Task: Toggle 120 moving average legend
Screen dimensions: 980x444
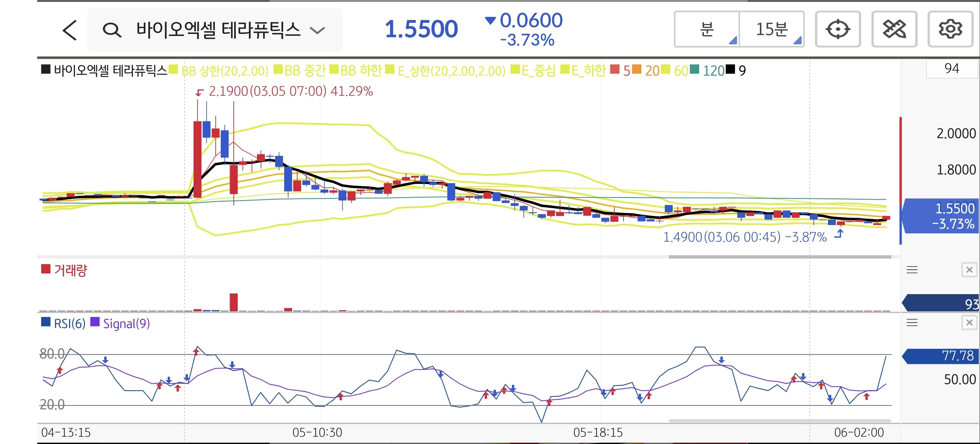Action: point(713,70)
